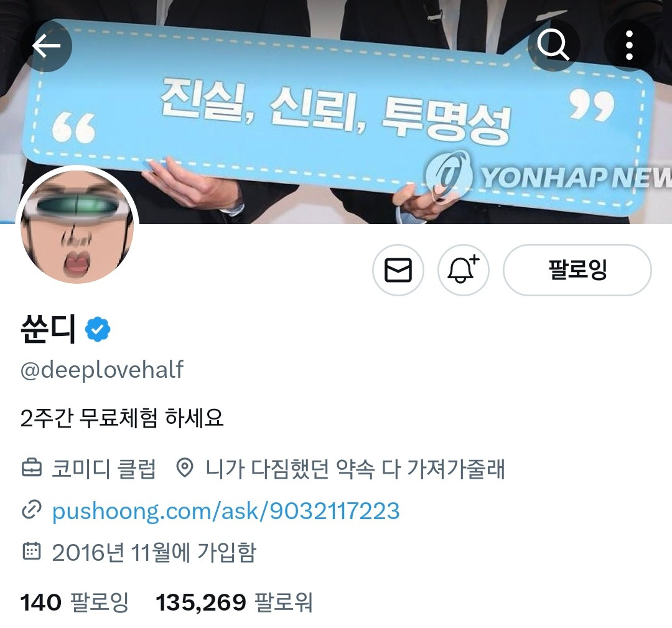This screenshot has height=628, width=672.
Task: View the header banner image
Action: click(x=336, y=112)
